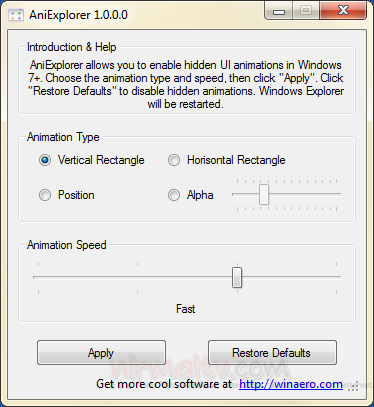Screen dimensions: 374x407
Task: Click the AniExplorer app icon in title bar
Action: point(16,15)
